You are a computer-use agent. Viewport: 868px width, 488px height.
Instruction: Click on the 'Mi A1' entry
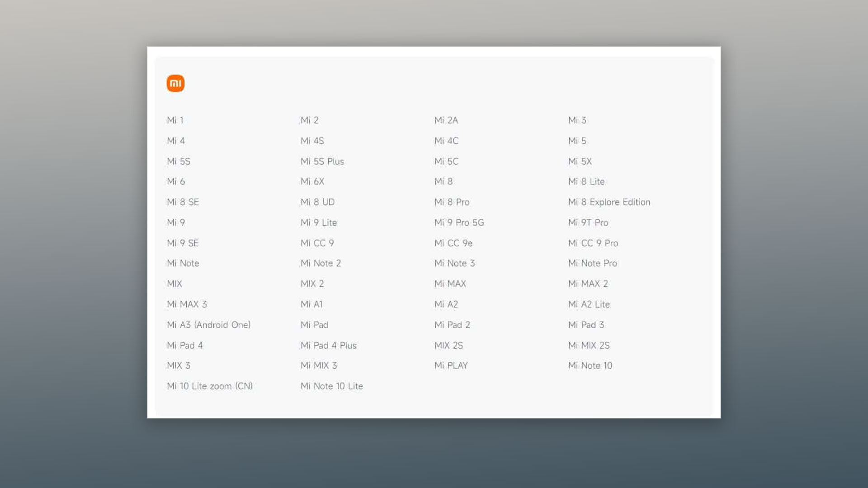(312, 305)
